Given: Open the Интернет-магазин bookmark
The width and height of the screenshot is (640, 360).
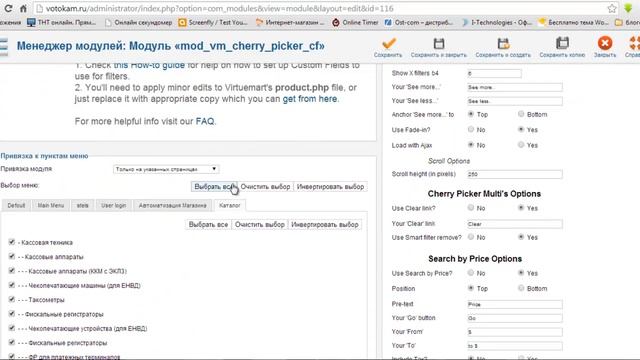Looking at the screenshot, I should [x=290, y=22].
